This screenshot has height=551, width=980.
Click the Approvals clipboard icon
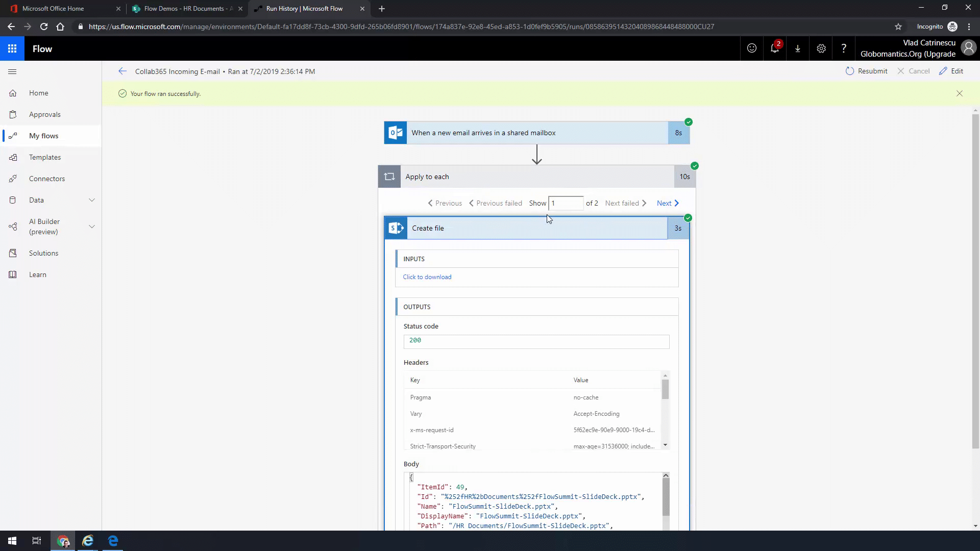(13, 114)
